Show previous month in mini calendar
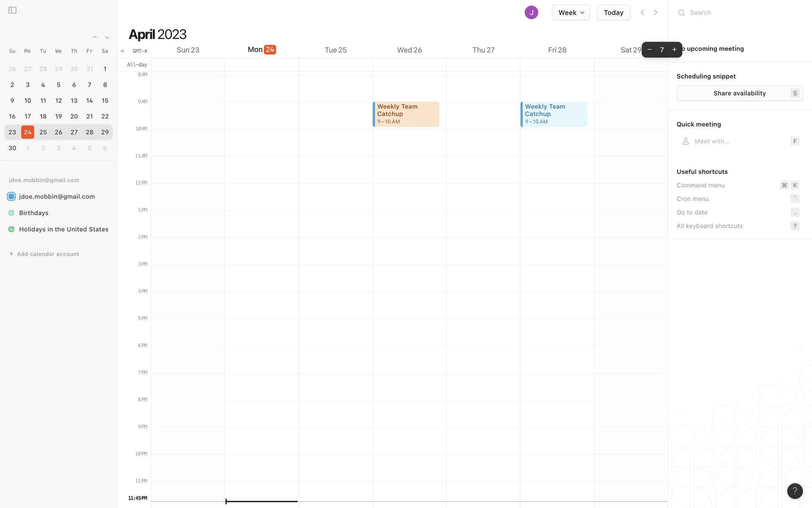812x508 pixels. pos(95,38)
